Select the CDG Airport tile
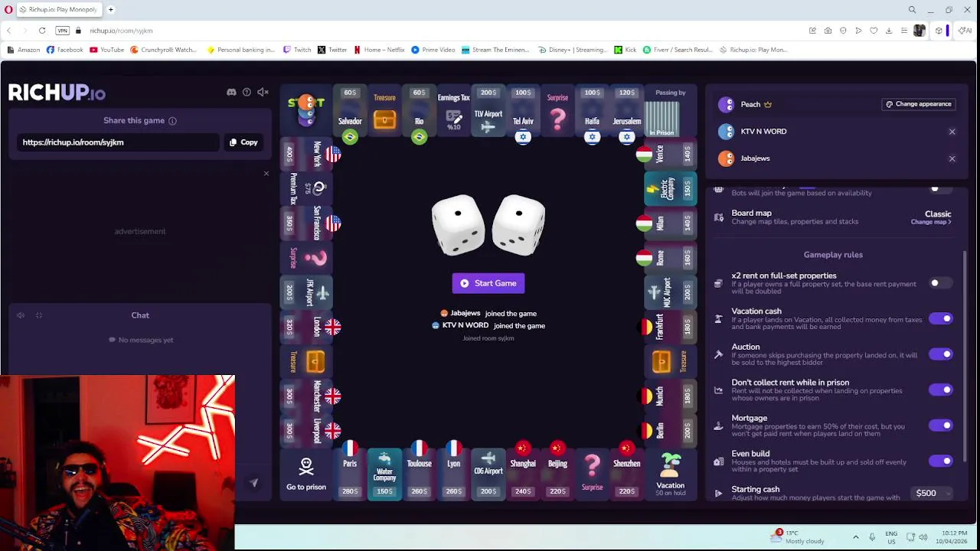 pos(488,474)
